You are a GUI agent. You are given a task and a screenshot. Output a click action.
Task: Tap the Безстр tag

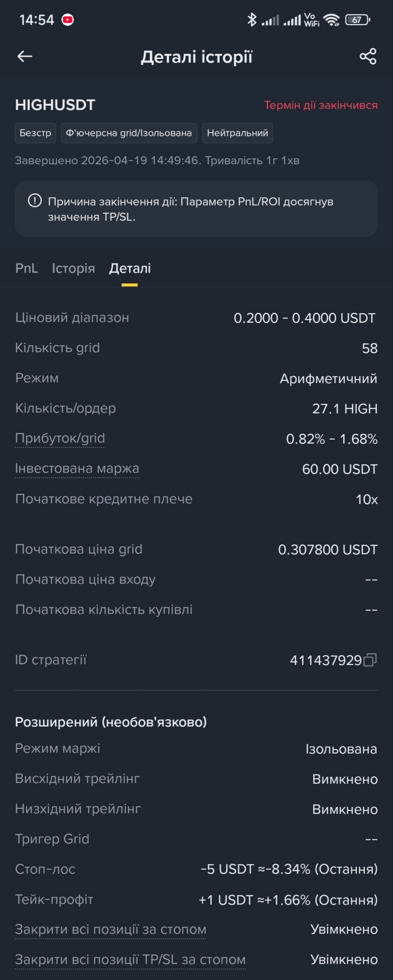pos(35,133)
